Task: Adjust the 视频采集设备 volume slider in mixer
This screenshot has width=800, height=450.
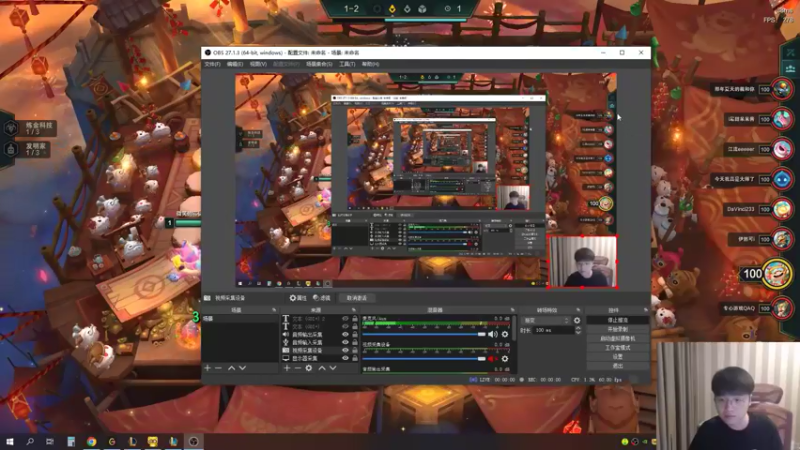Action: point(424,359)
